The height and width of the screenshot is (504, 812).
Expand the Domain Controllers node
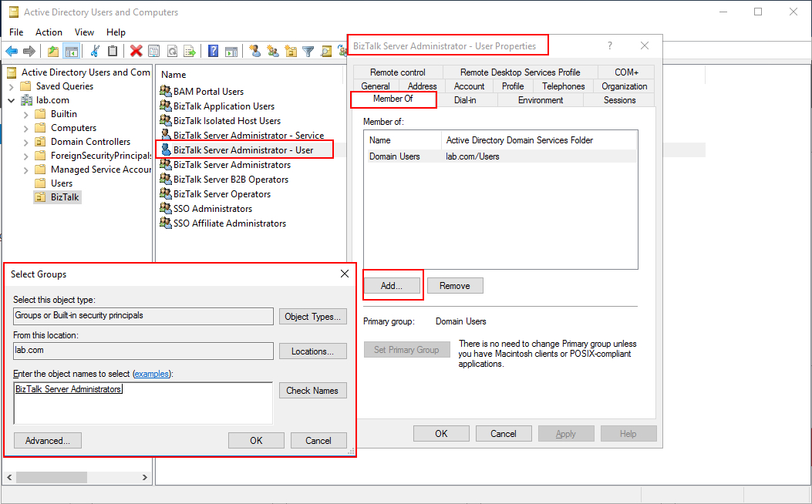click(26, 142)
